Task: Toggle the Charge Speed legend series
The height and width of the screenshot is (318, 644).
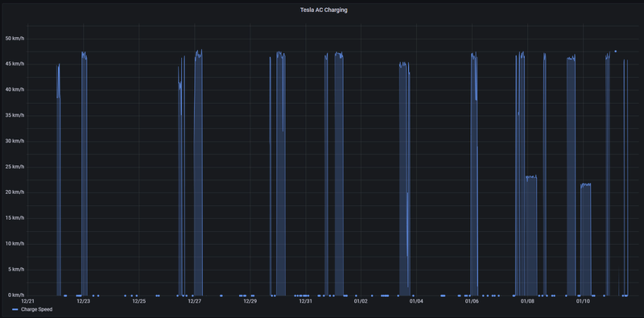Action: click(x=36, y=309)
